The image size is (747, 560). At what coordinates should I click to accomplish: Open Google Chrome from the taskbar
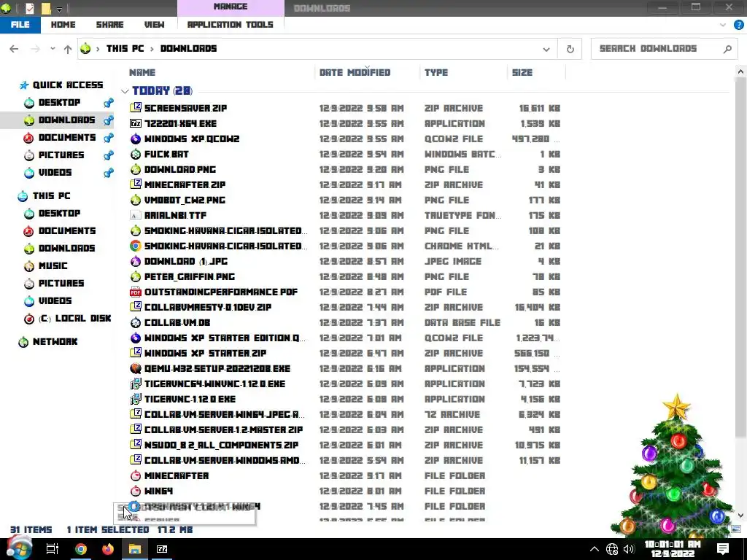click(x=81, y=549)
